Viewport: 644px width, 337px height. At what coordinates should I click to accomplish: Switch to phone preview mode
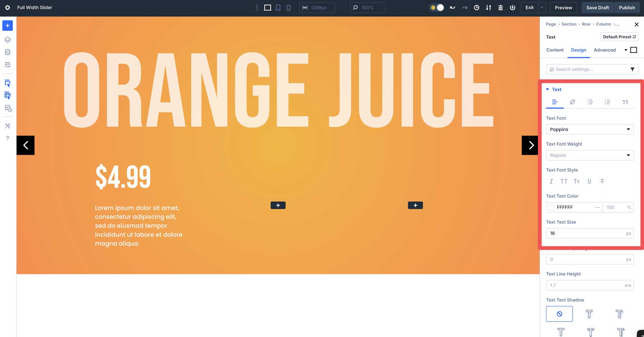click(288, 7)
